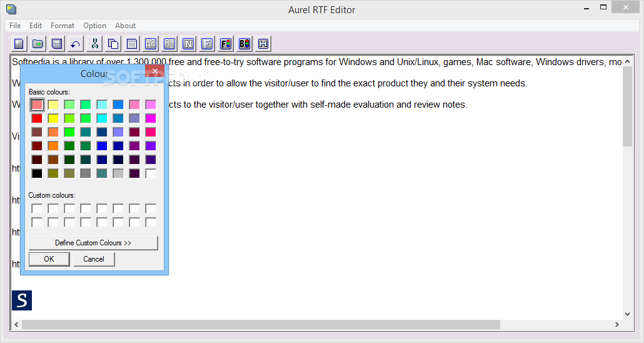The height and width of the screenshot is (343, 644).
Task: Click the Open file folder icon
Action: (x=38, y=44)
